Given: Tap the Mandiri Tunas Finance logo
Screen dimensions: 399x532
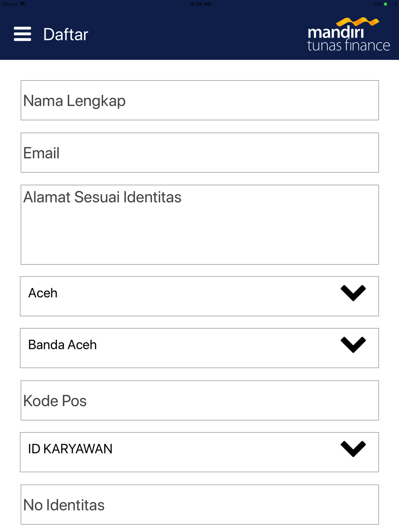Looking at the screenshot, I should point(348,34).
